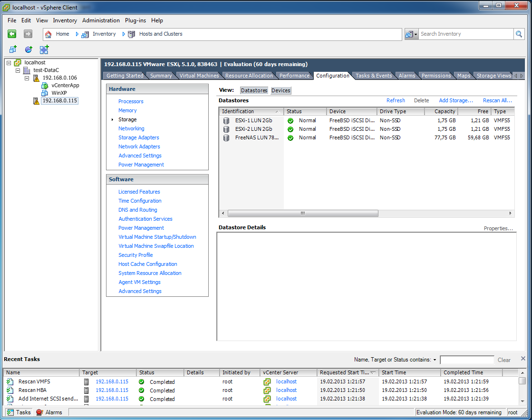532x420 pixels.
Task: Collapse the localhost tree node
Action: [x=9, y=63]
